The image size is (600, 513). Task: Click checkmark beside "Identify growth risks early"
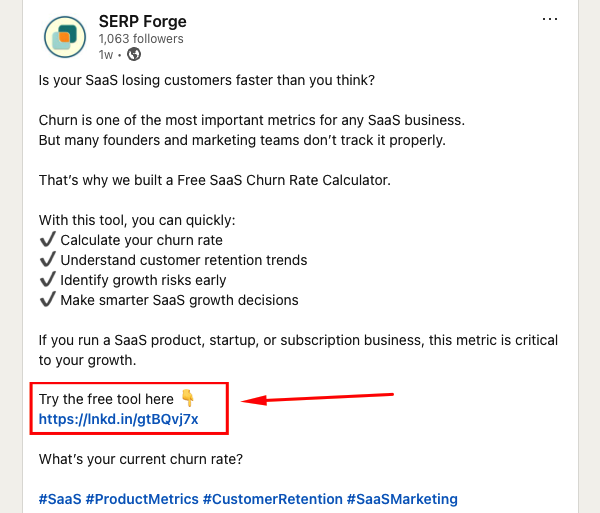[47, 280]
